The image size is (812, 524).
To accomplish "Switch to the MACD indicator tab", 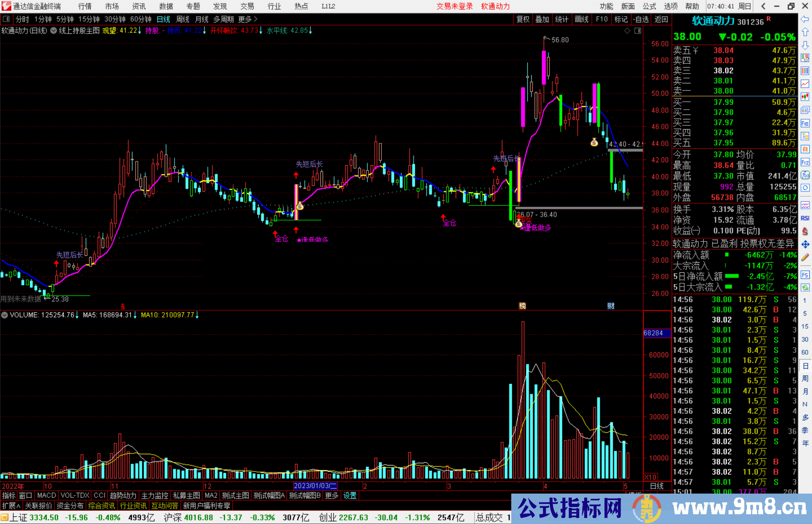I will point(47,495).
